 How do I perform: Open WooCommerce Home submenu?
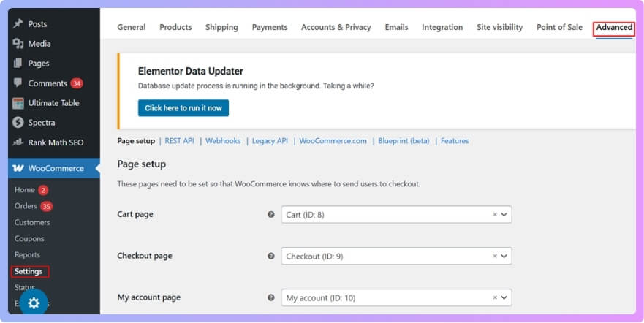tap(25, 189)
